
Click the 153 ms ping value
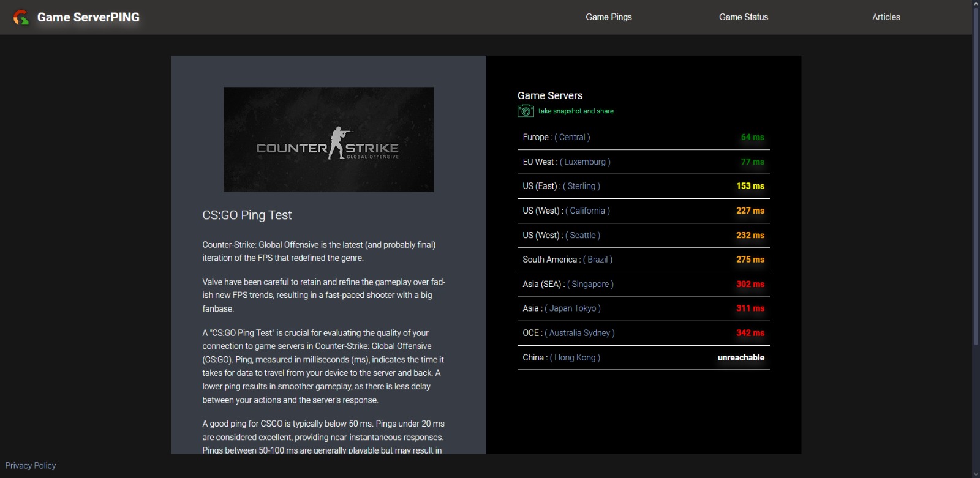[x=750, y=186]
